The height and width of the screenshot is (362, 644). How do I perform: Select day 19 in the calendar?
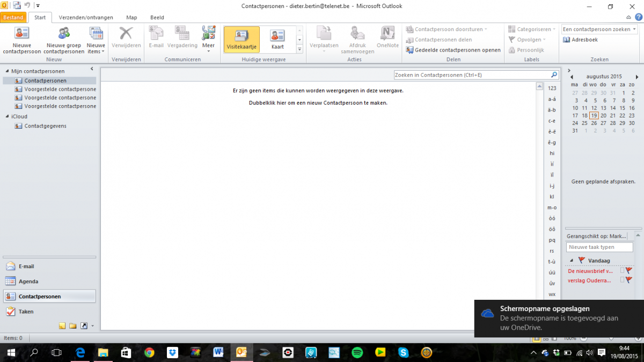[x=594, y=115]
